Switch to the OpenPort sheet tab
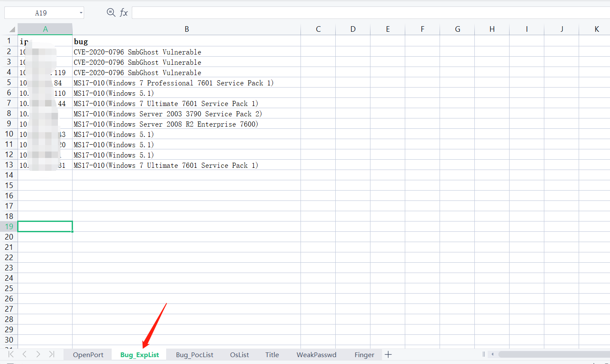Screen dimensions: 610x364 [88, 355]
